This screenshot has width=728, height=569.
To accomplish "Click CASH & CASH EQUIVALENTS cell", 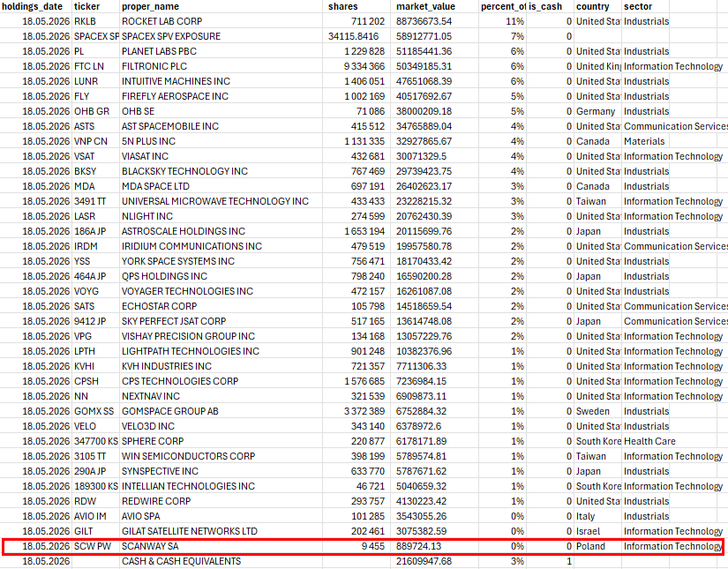I will click(x=221, y=562).
